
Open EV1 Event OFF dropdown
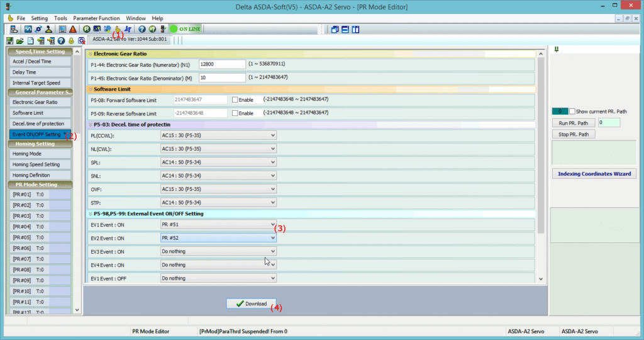pos(218,278)
